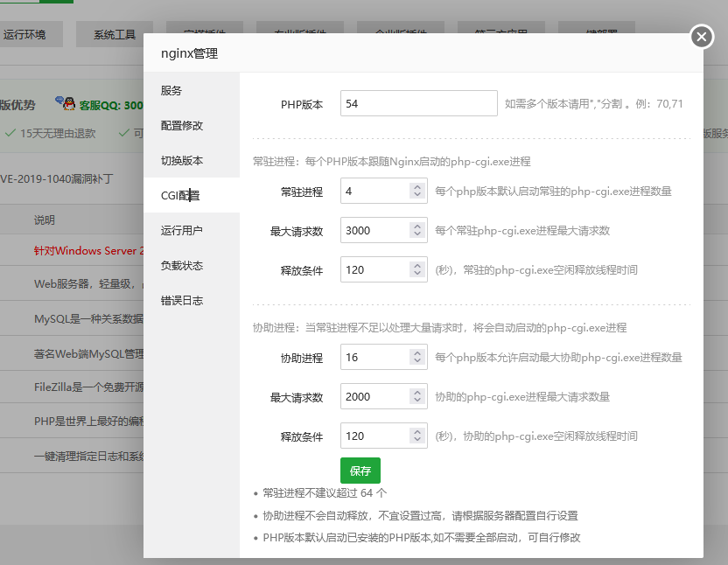The height and width of the screenshot is (565, 728).
Task: Switch to the 系统工具 tab in the background
Action: pyautogui.click(x=115, y=34)
